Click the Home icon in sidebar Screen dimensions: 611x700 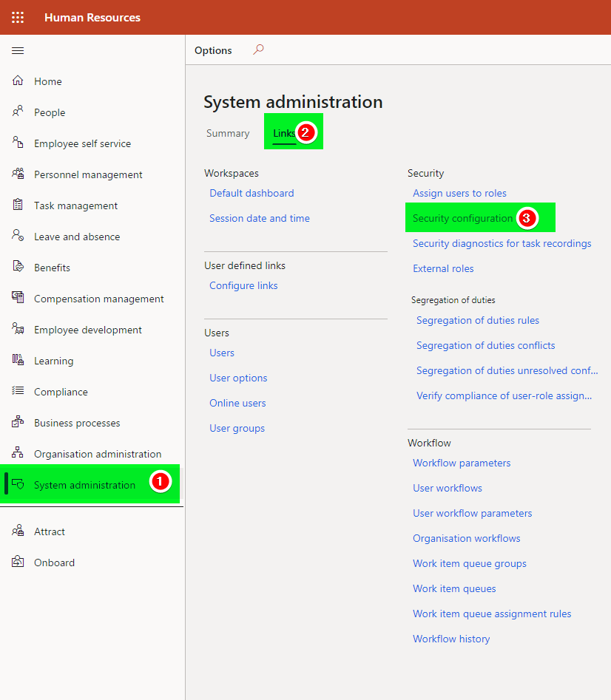[18, 81]
